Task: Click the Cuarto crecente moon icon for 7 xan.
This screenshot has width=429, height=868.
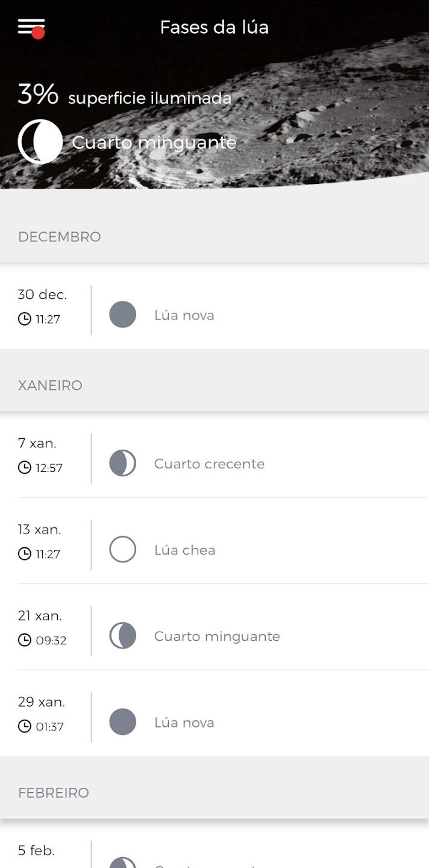Action: [122, 464]
